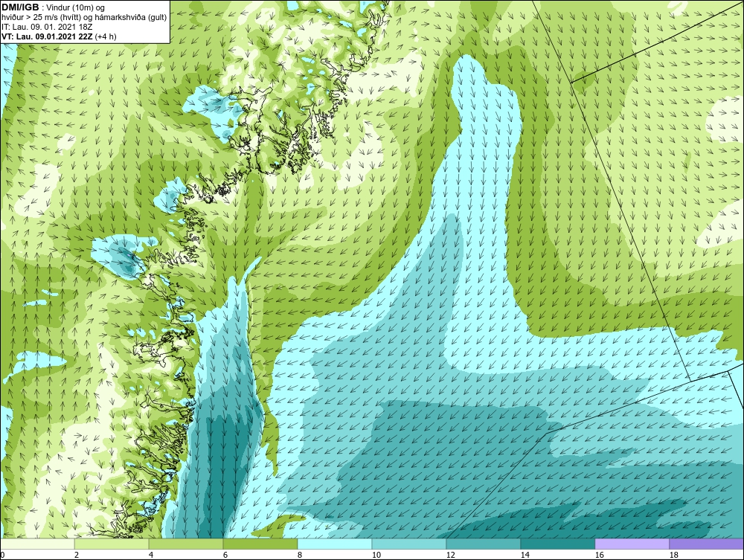Click the 'IT: Lau. 09. 01. 2021 18Z' line
Screen dimensions: 744x560
[47, 27]
